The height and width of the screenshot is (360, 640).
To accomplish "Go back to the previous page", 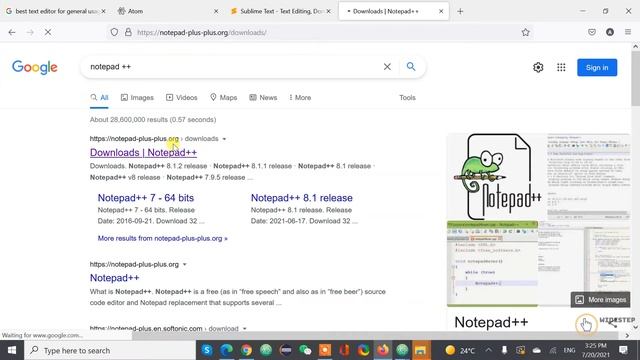I will [12, 32].
